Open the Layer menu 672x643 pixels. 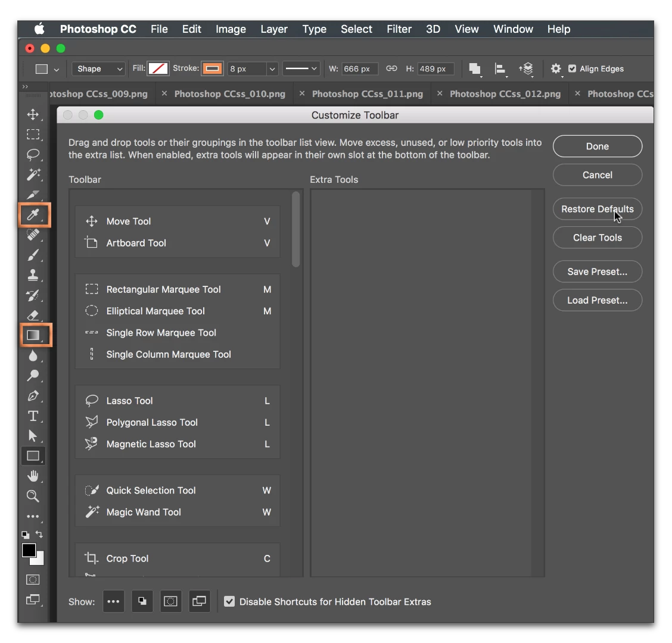point(274,29)
